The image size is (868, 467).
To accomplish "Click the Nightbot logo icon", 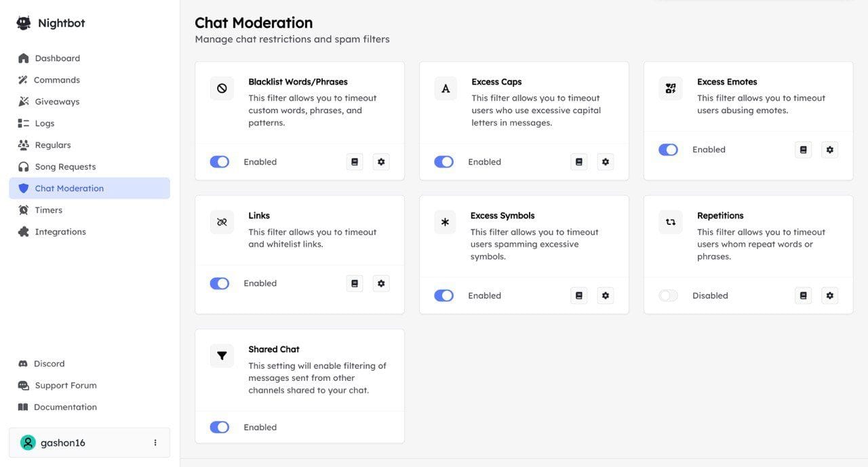I will tap(24, 23).
